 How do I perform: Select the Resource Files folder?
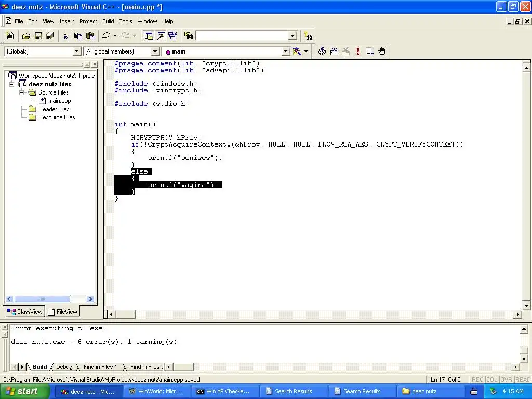[x=57, y=117]
